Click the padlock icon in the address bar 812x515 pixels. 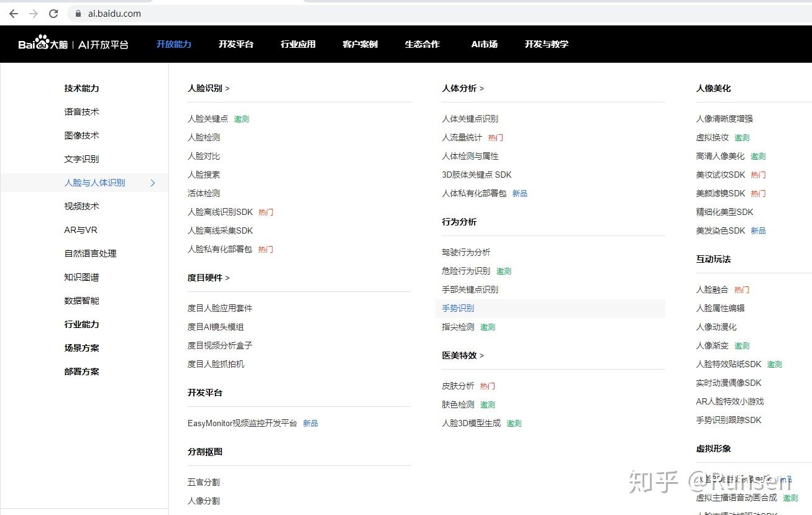[x=78, y=14]
